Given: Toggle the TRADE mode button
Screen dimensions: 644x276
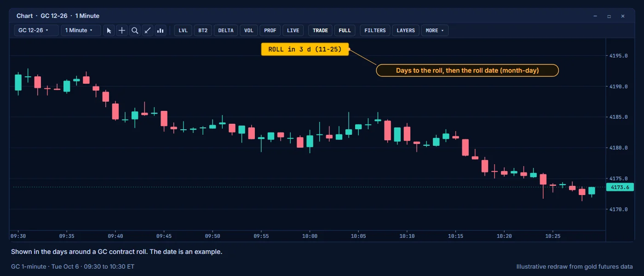Looking at the screenshot, I should [x=320, y=30].
